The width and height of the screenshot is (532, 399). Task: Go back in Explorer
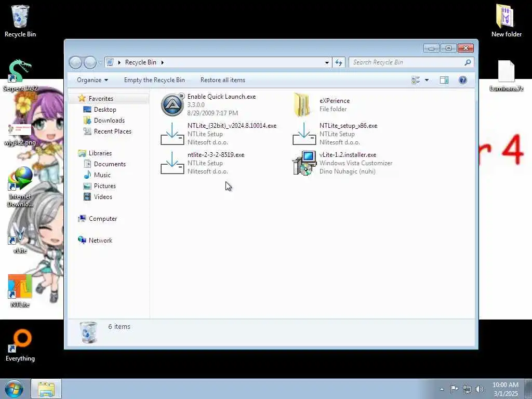pyautogui.click(x=75, y=62)
